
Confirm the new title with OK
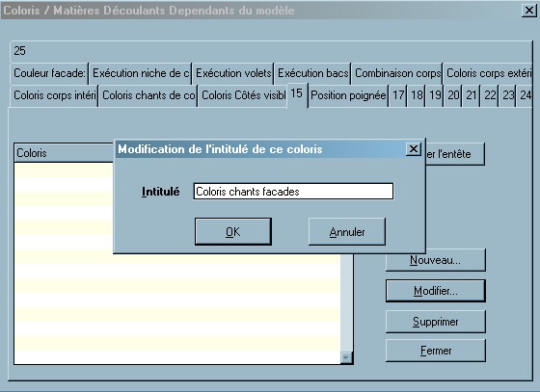coord(233,231)
